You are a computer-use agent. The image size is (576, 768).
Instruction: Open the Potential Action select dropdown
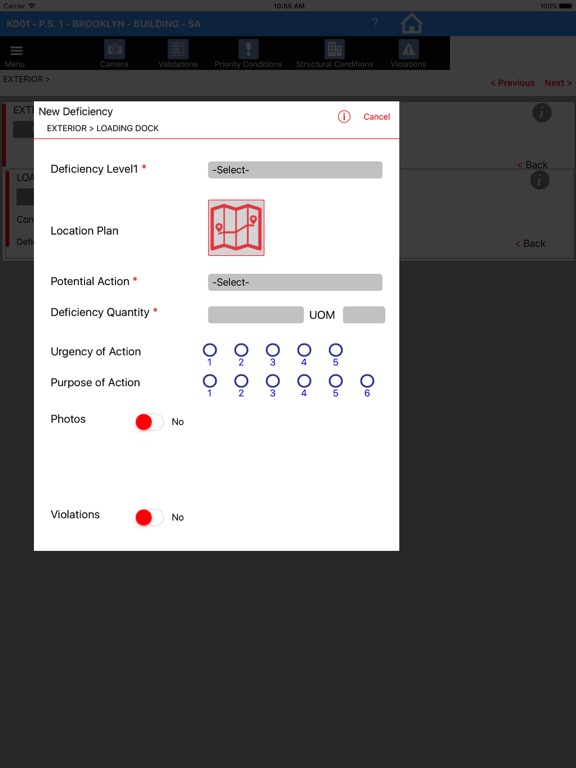[295, 282]
